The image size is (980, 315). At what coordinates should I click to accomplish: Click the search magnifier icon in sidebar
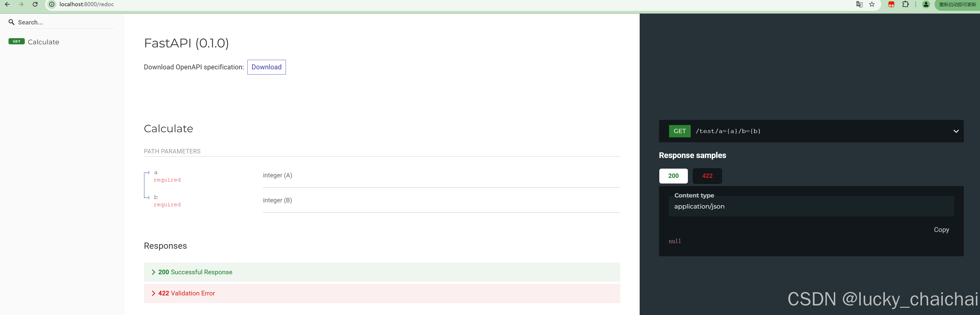pos(11,22)
